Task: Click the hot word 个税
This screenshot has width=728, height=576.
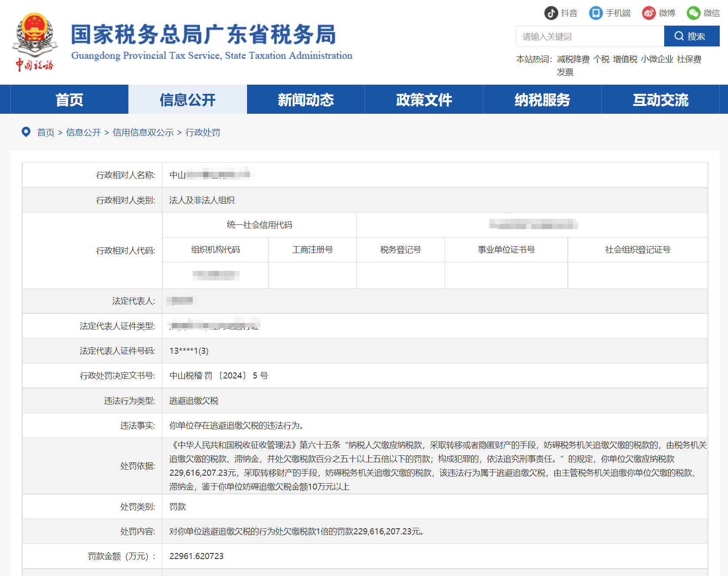Action: tap(601, 59)
